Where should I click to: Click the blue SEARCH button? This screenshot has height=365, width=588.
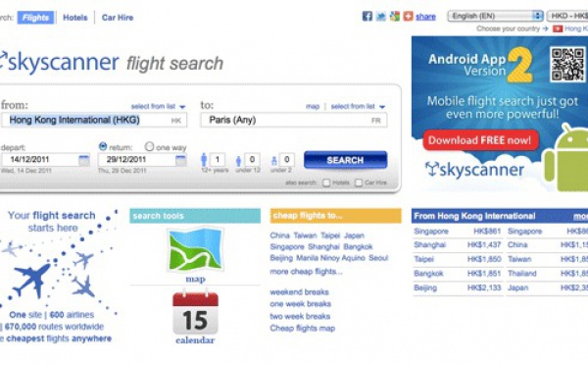click(345, 160)
